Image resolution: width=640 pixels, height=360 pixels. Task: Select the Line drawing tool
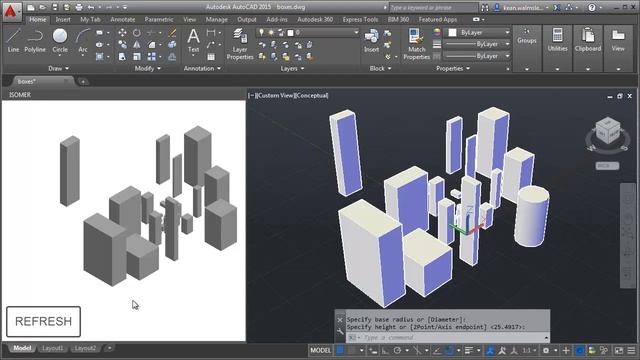[13, 41]
